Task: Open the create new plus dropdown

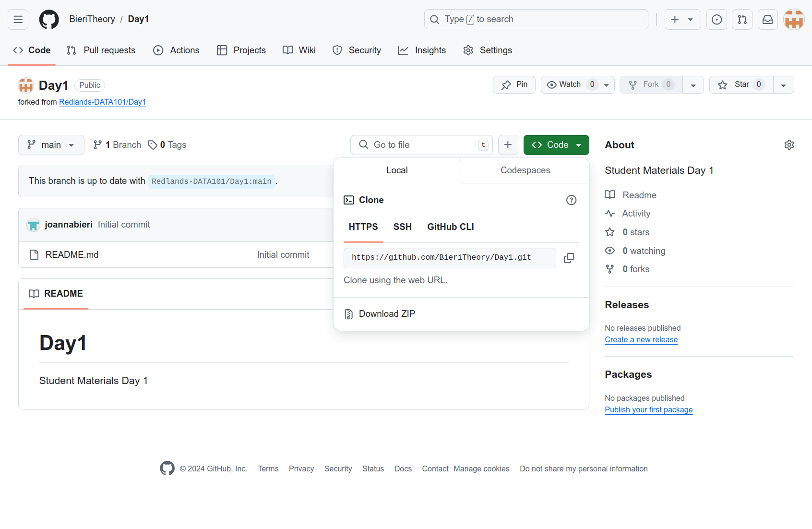Action: coord(682,19)
